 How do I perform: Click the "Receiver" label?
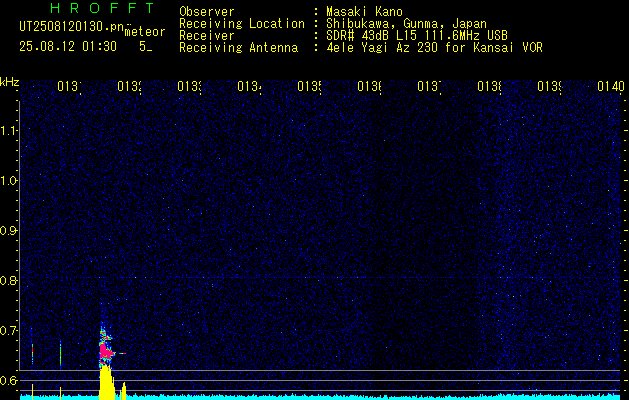207,36
